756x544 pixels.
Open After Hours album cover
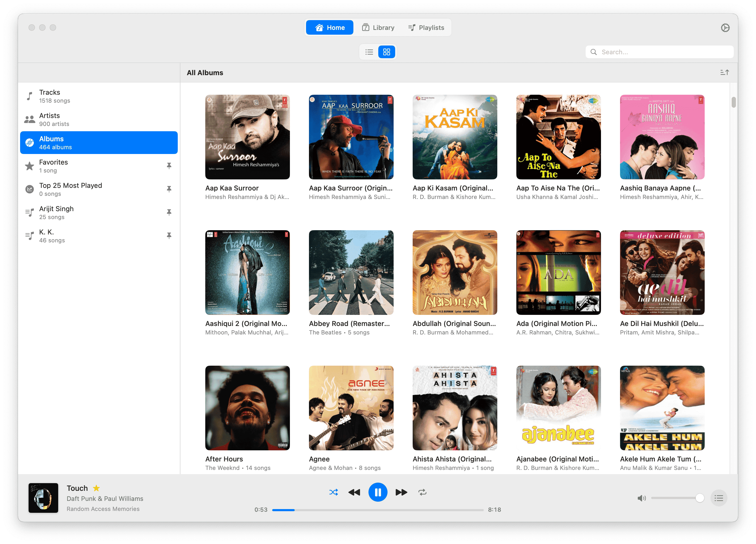(x=247, y=408)
